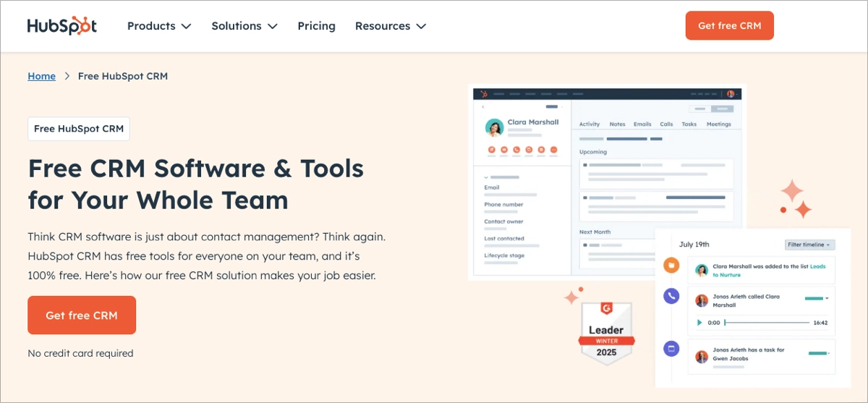Expand the Solutions navigation menu
The width and height of the screenshot is (868, 403).
(244, 26)
